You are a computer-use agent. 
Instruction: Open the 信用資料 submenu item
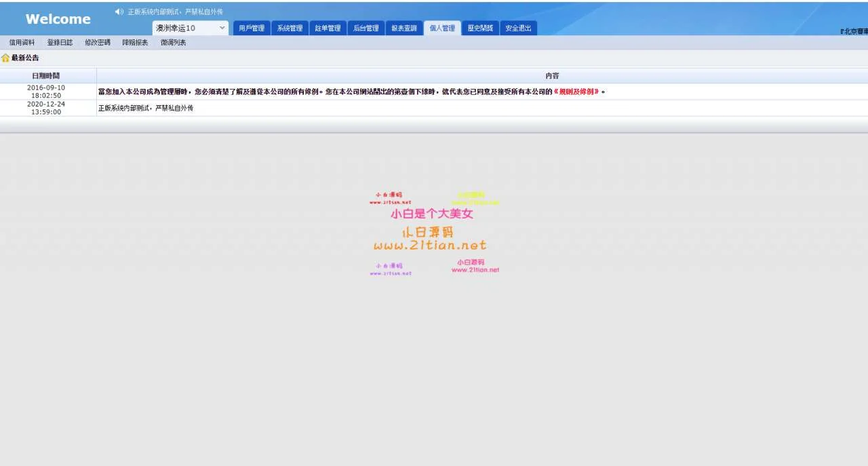[22, 43]
